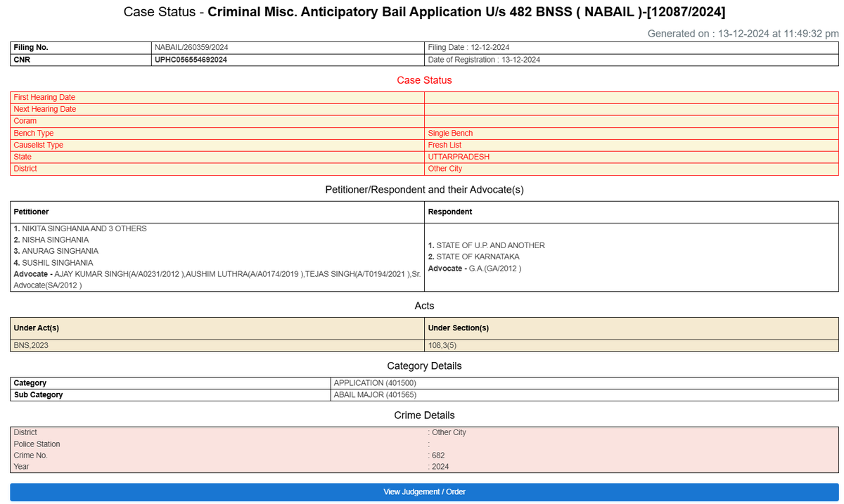
Task: Click the BNS,2023 act cell
Action: point(217,346)
